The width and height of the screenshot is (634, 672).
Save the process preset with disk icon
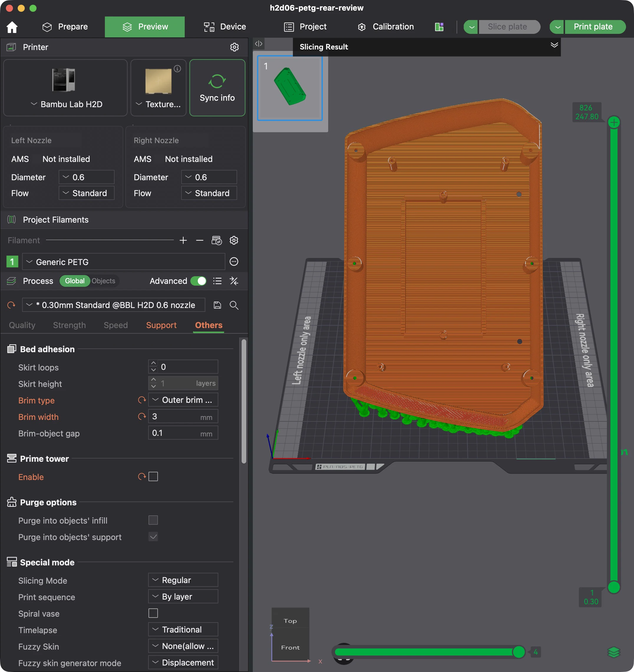click(x=217, y=305)
